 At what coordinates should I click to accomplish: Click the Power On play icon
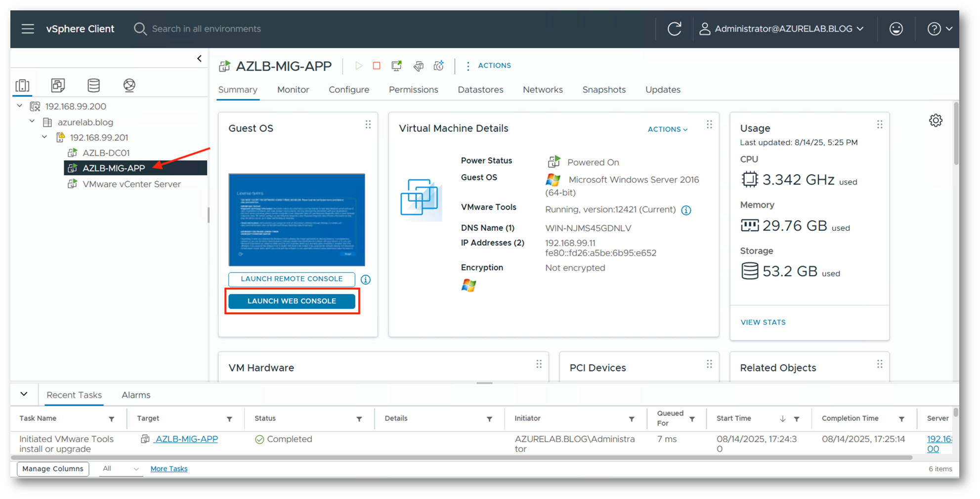359,66
